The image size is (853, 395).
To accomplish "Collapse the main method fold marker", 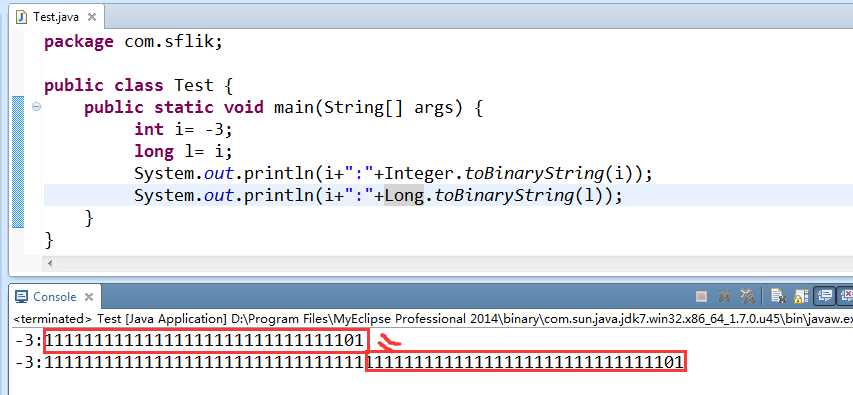I will [36, 107].
